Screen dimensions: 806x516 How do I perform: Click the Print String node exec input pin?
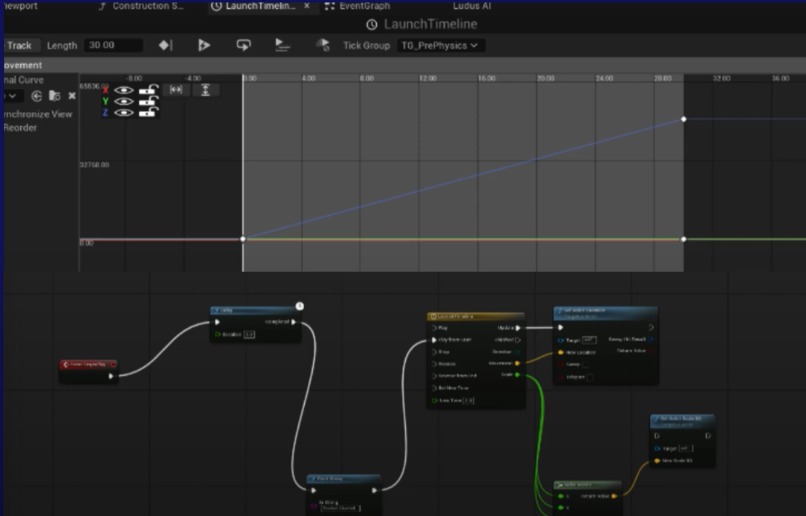pyautogui.click(x=314, y=491)
